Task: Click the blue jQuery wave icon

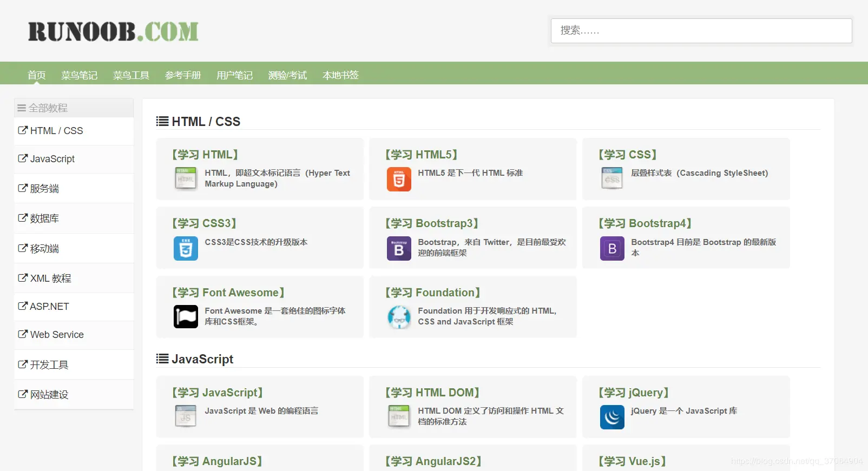Action: (x=612, y=417)
